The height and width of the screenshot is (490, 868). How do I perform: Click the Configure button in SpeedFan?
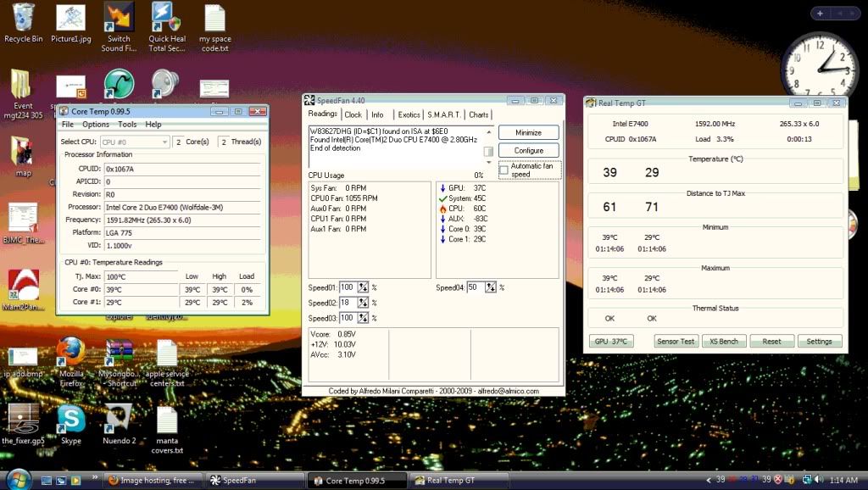[x=528, y=150]
